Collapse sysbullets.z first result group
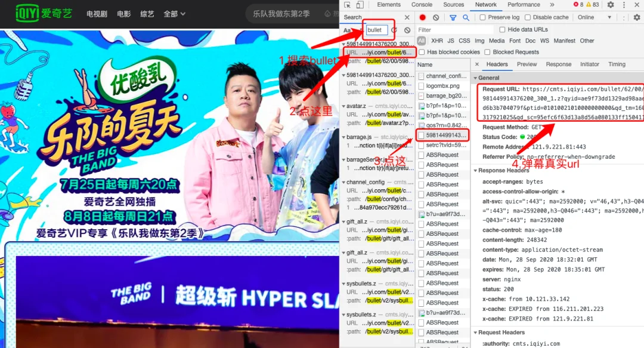 click(343, 284)
